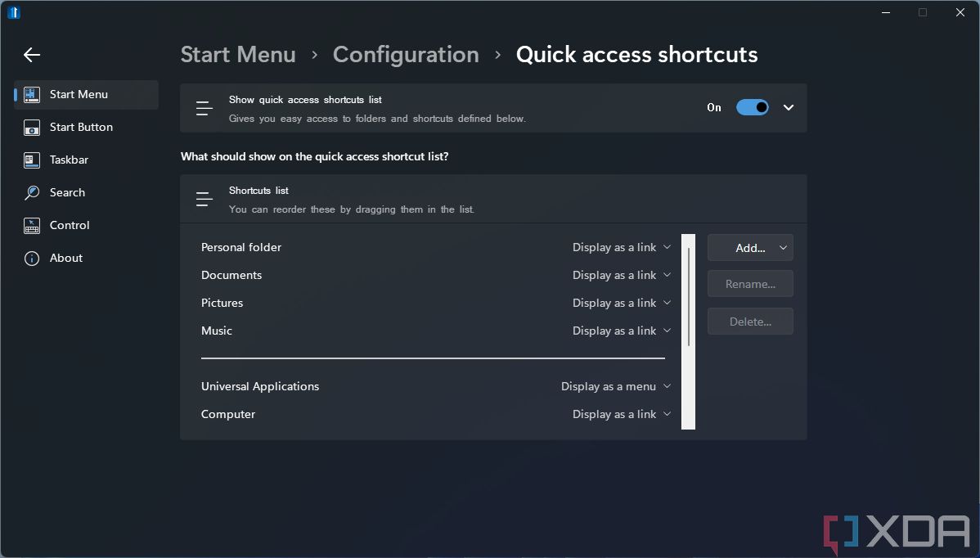Toggle off the quick access shortcuts list
Screen dimensions: 980x558
[x=752, y=107]
